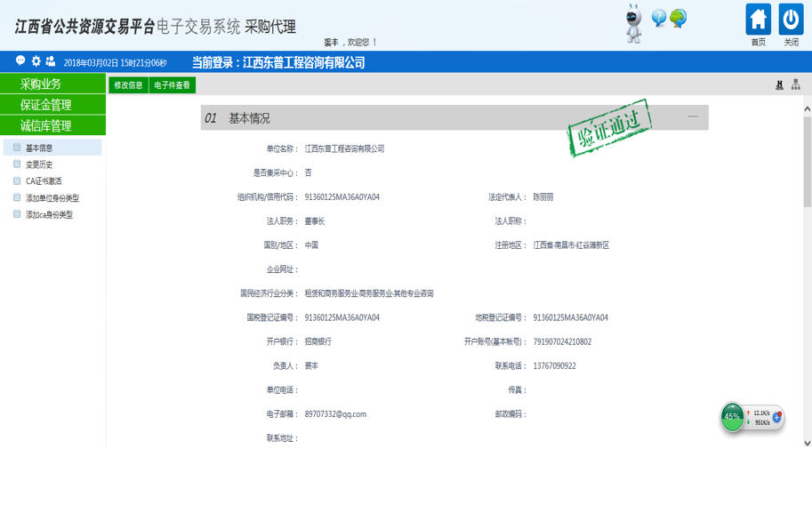Open the question mark help bubble
This screenshot has height=505, width=812.
(658, 18)
